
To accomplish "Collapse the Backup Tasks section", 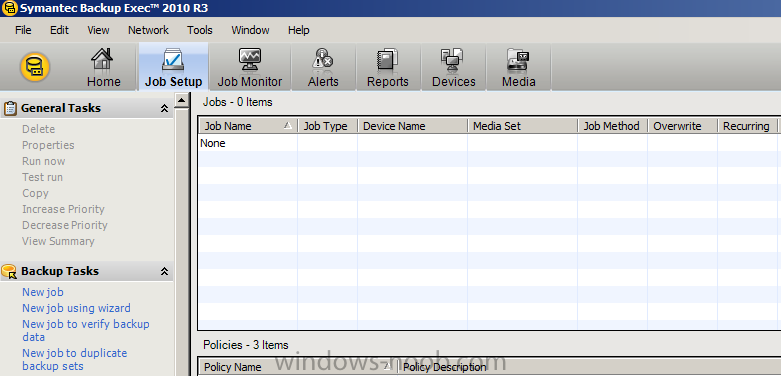I will pyautogui.click(x=164, y=271).
